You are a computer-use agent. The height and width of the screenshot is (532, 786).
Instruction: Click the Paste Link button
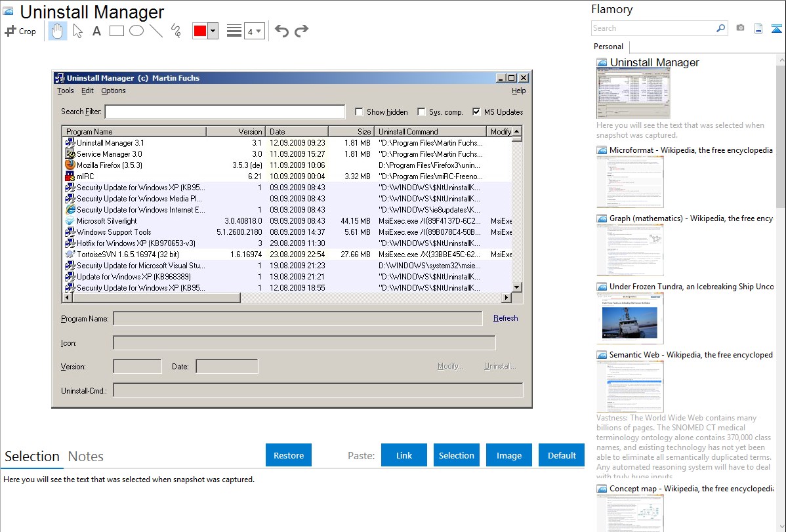(403, 455)
